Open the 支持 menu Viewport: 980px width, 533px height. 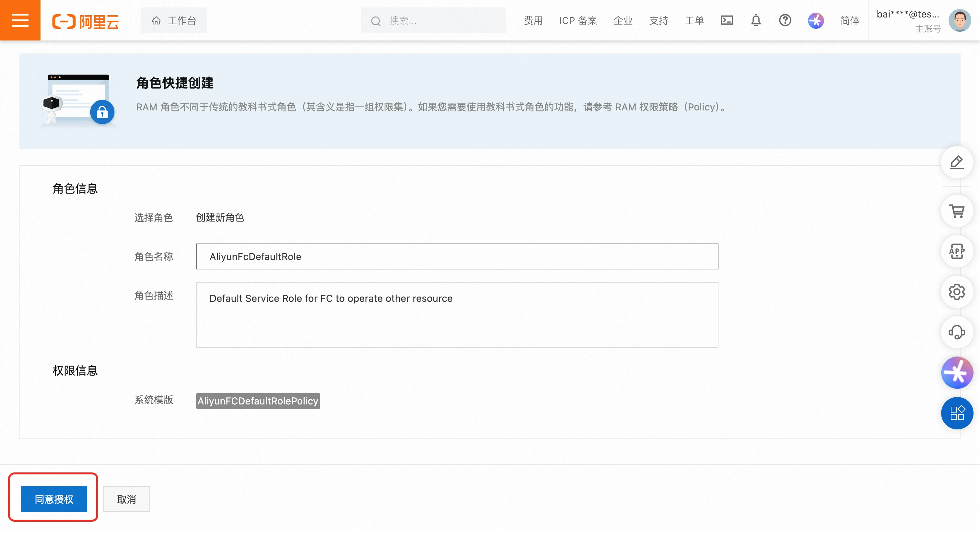pos(659,20)
